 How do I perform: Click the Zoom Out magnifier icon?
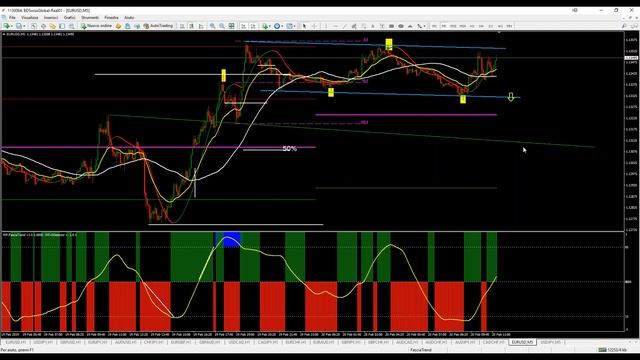222,26
